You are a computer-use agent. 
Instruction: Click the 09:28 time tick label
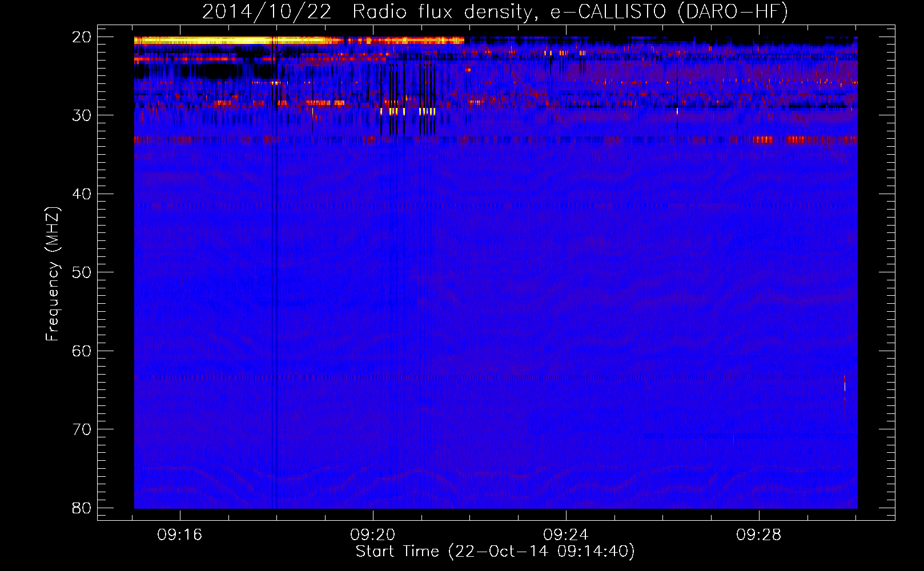pos(759,535)
